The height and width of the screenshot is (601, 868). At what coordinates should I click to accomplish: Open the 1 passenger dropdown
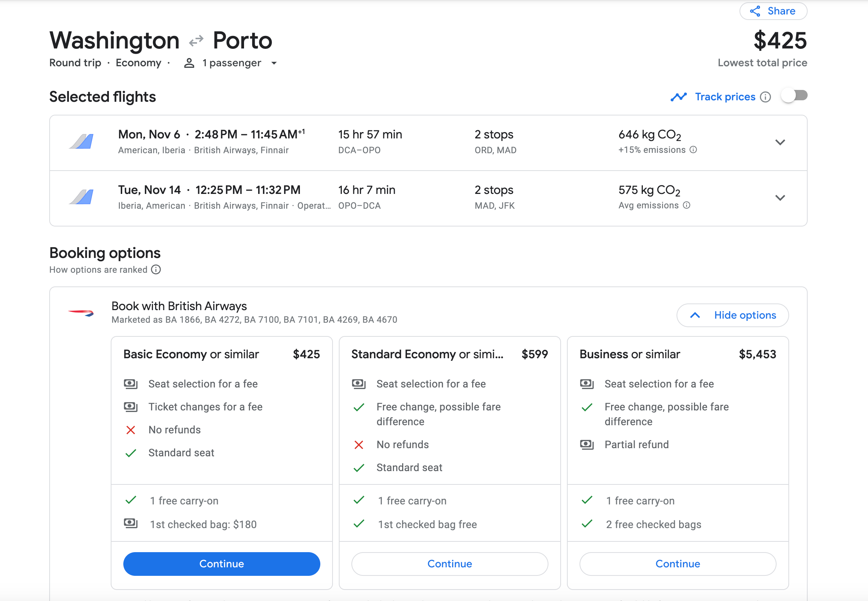click(231, 63)
